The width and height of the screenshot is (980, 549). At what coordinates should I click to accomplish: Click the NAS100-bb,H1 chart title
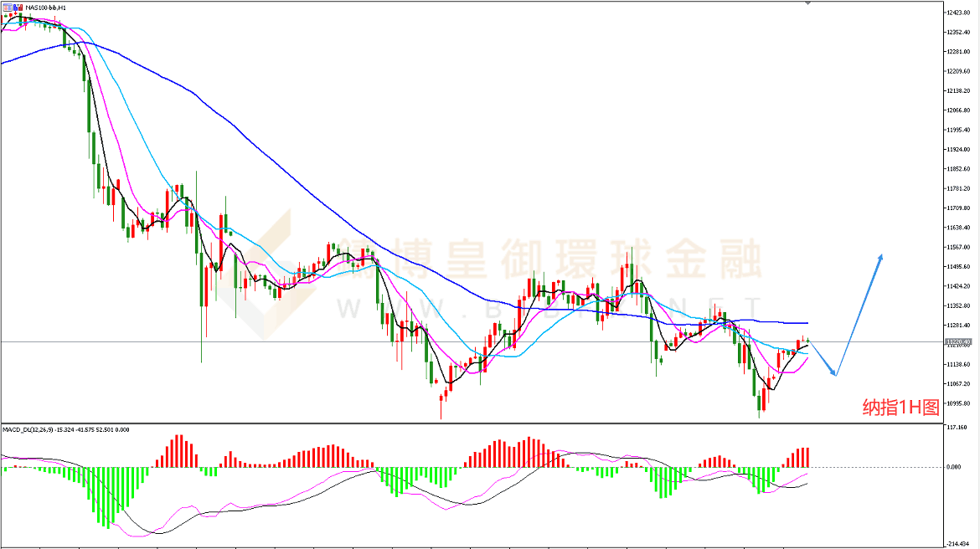pos(46,7)
